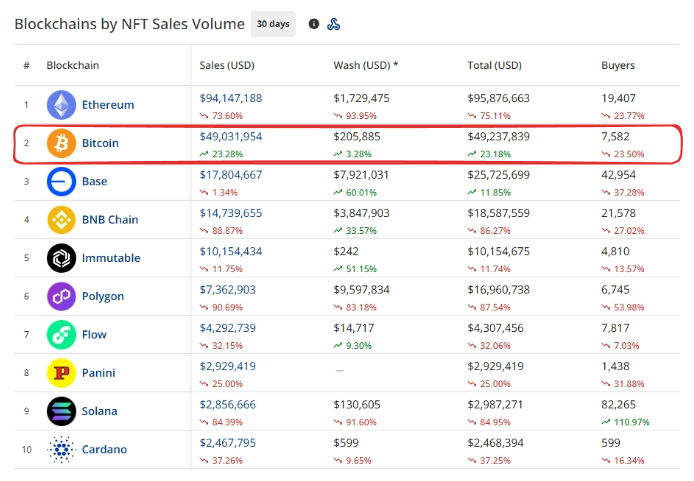Click Polygon wash value $9,597,834
This screenshot has width=694, height=481.
tap(362, 289)
